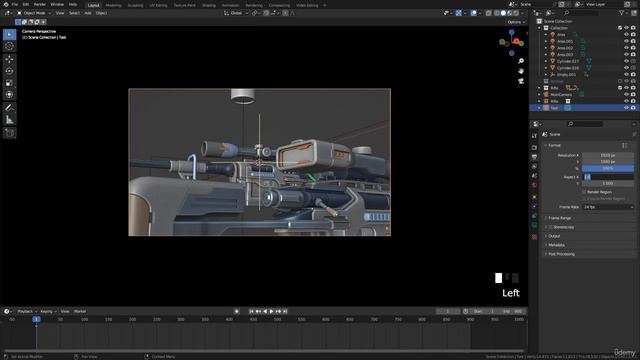Screen dimensions: 640x360
Task: Expand the MainCamera row in the outliner
Action: (x=539, y=95)
